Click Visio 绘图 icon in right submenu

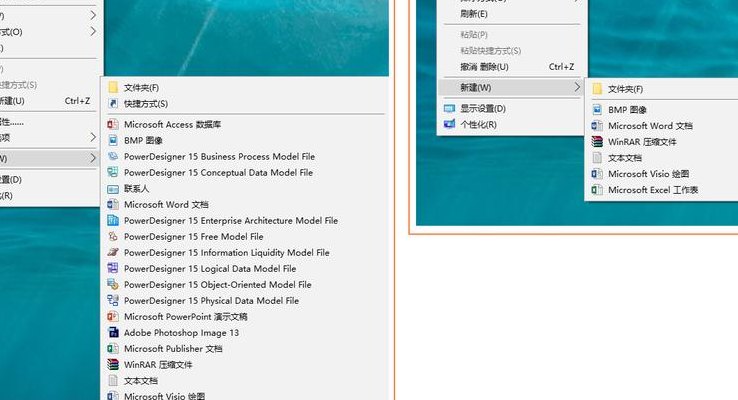click(x=597, y=174)
